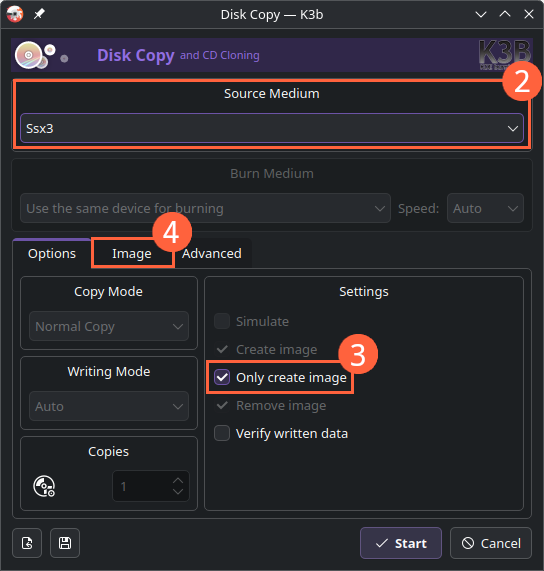Open the Source Medium Ssx3 dropdown
Image resolution: width=544 pixels, height=571 pixels.
pos(272,128)
